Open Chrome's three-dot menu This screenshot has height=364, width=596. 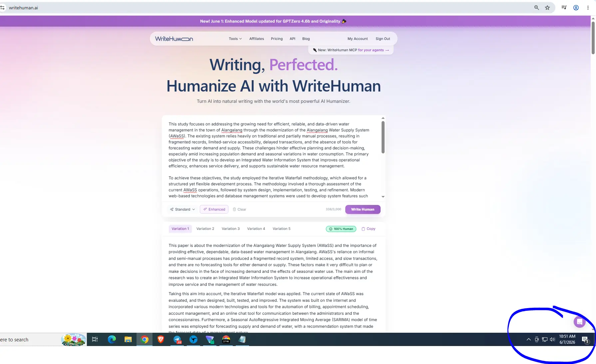[x=588, y=8]
